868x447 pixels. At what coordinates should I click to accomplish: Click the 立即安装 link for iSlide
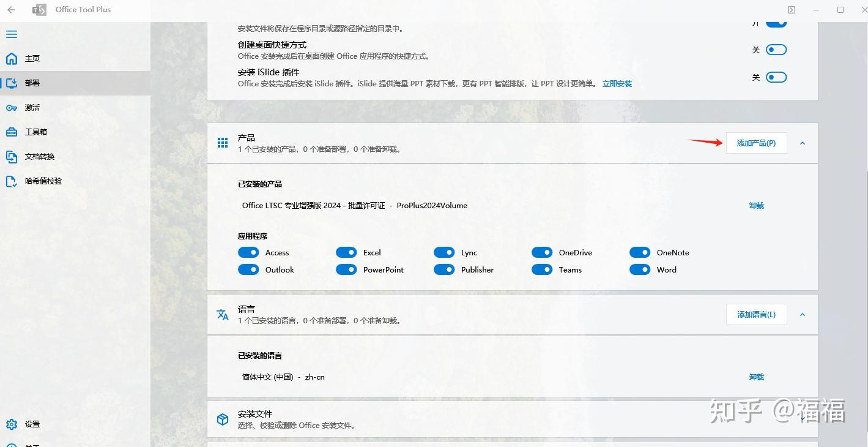point(617,83)
